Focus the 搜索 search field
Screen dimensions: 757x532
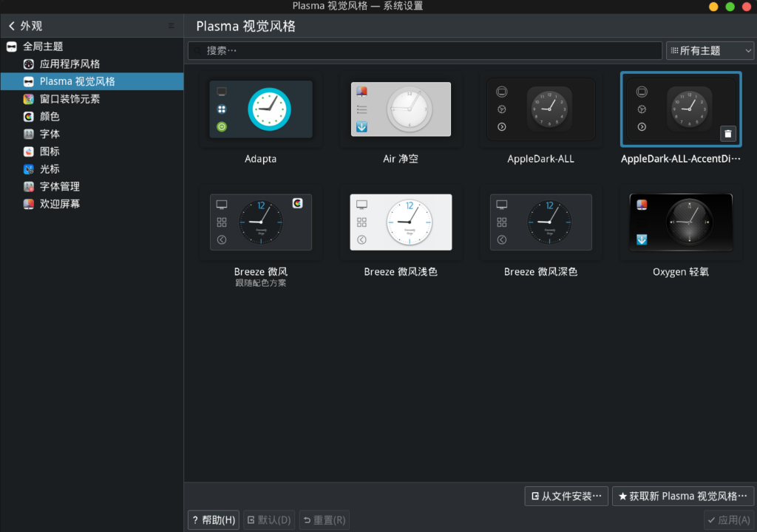pyautogui.click(x=425, y=51)
